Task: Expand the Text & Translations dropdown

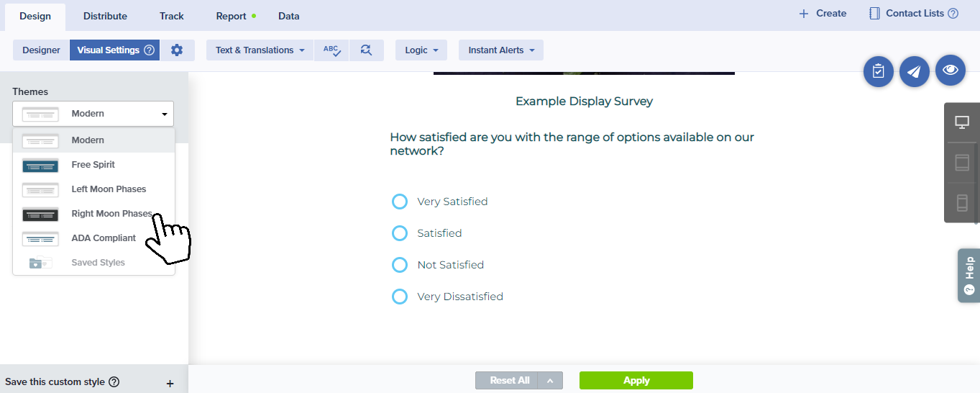Action: 260,50
